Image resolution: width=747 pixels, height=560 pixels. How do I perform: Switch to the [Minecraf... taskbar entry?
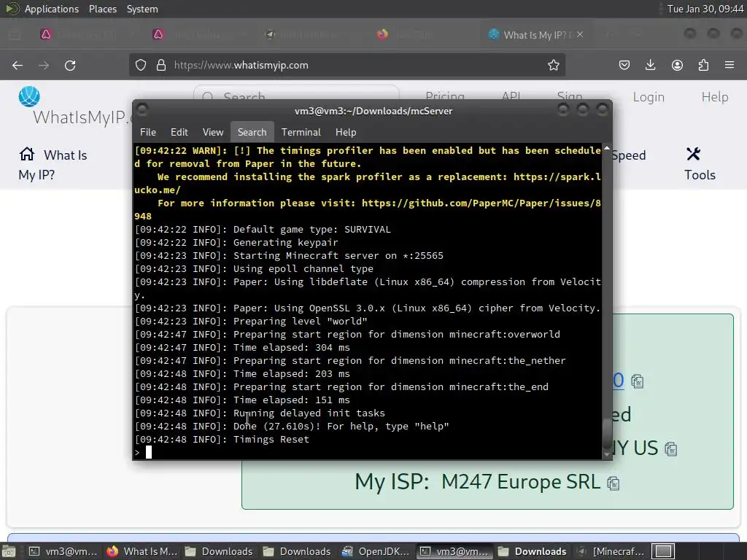[611, 551]
